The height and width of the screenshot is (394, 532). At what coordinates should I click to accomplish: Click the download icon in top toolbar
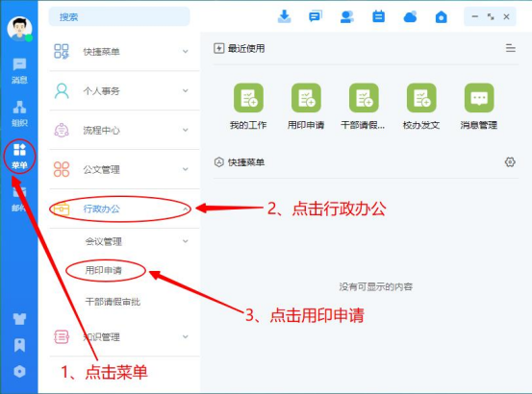[284, 16]
